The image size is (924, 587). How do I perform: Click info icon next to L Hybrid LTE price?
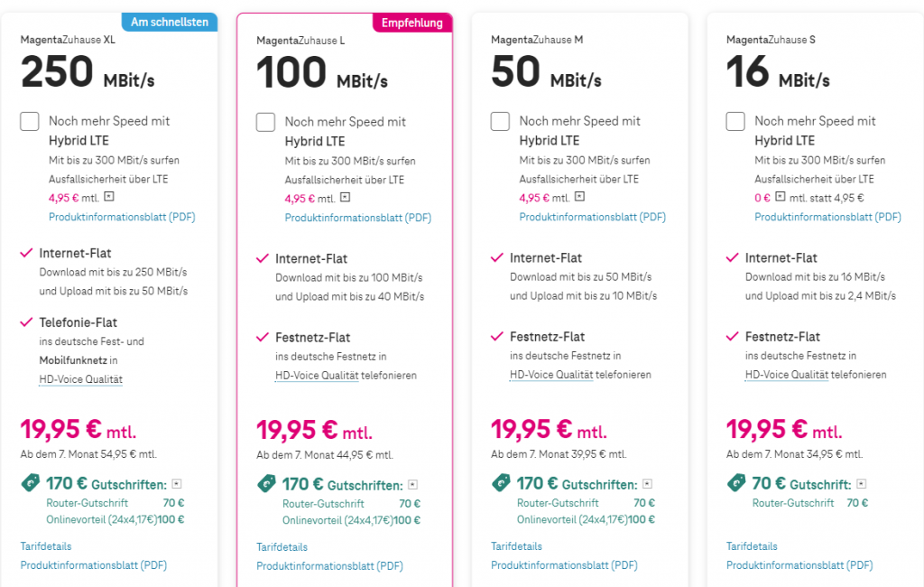tap(346, 197)
